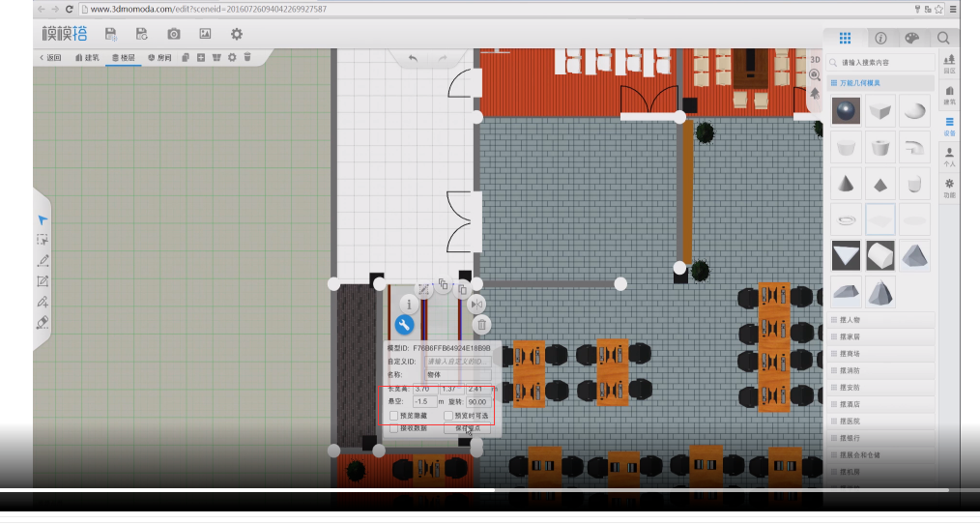Select the pencil draw tool
Viewport: 980px width, 524px height.
coord(43,261)
